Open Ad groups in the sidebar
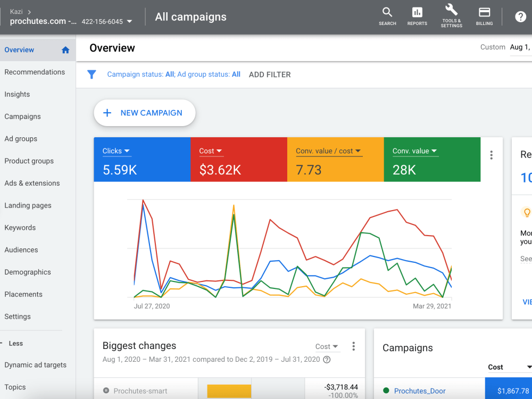The image size is (532, 399). coord(21,139)
